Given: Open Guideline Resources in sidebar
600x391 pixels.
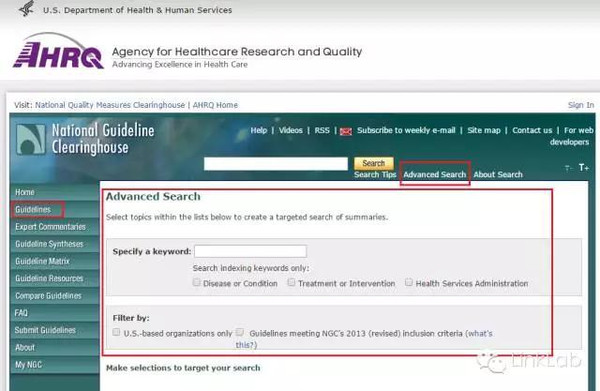Looking at the screenshot, I should coord(55,279).
